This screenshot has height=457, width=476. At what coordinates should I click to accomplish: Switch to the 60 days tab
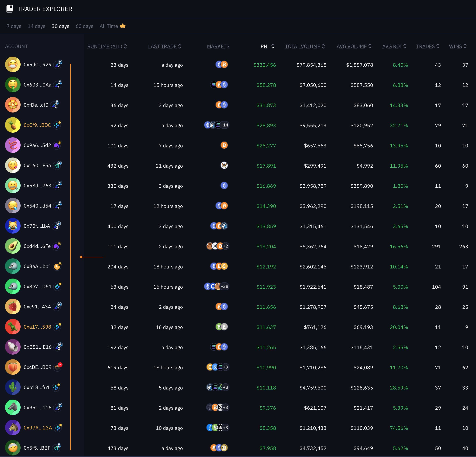[84, 26]
